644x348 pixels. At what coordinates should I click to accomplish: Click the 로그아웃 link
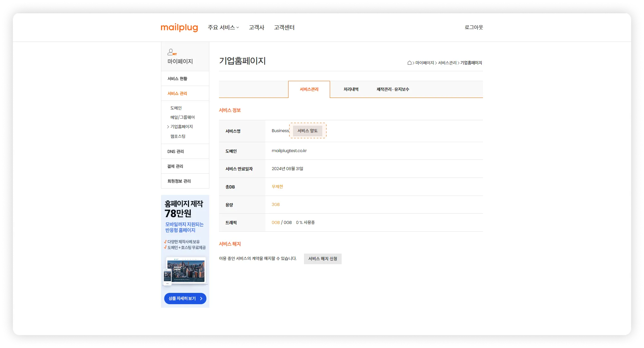pyautogui.click(x=473, y=27)
